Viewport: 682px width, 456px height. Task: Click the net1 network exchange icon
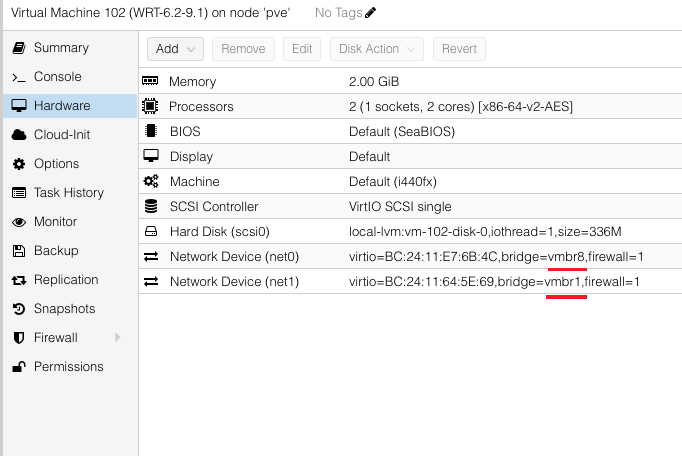click(151, 282)
